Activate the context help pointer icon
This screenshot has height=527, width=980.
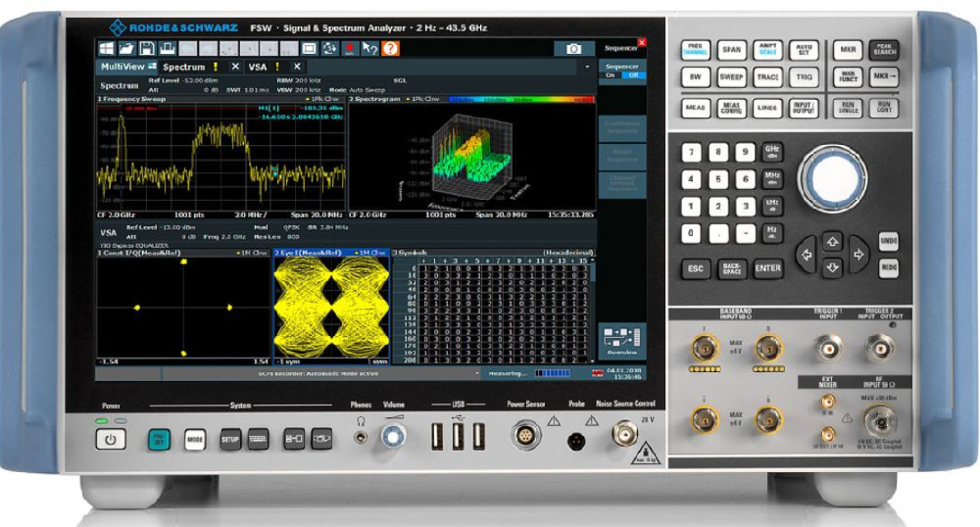pyautogui.click(x=370, y=49)
